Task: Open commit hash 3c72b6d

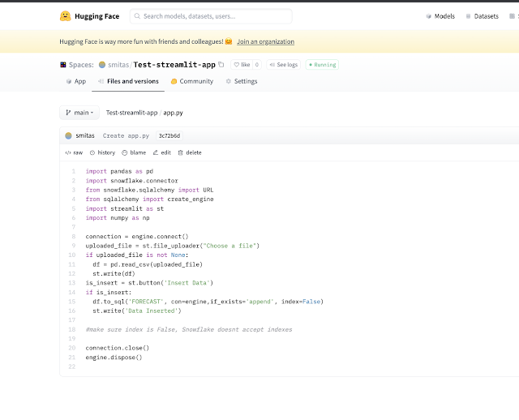Action: [169, 135]
